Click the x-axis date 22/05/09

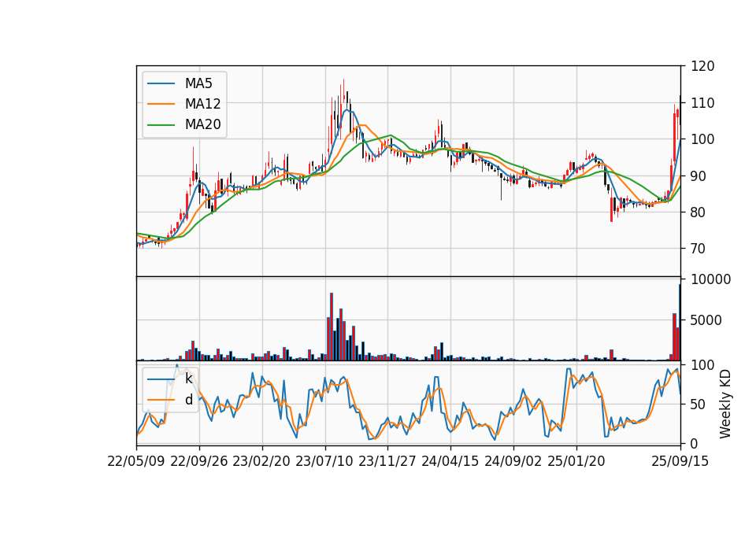[136, 461]
